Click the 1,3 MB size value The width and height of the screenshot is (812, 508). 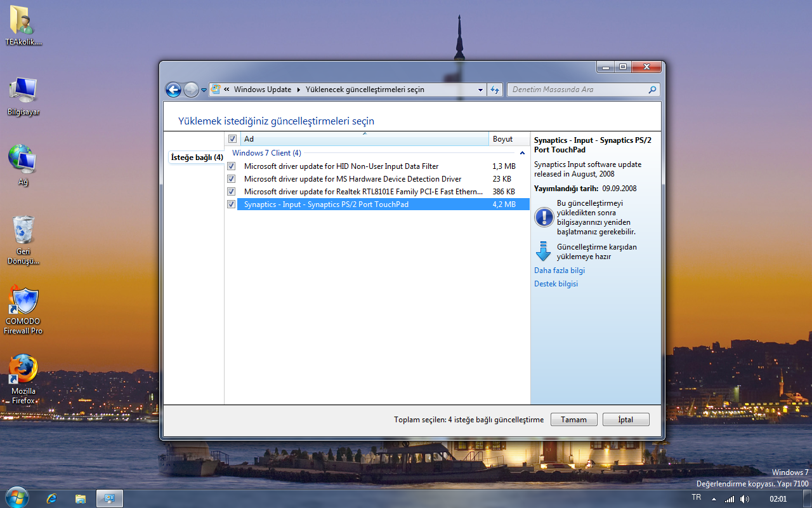pyautogui.click(x=504, y=166)
